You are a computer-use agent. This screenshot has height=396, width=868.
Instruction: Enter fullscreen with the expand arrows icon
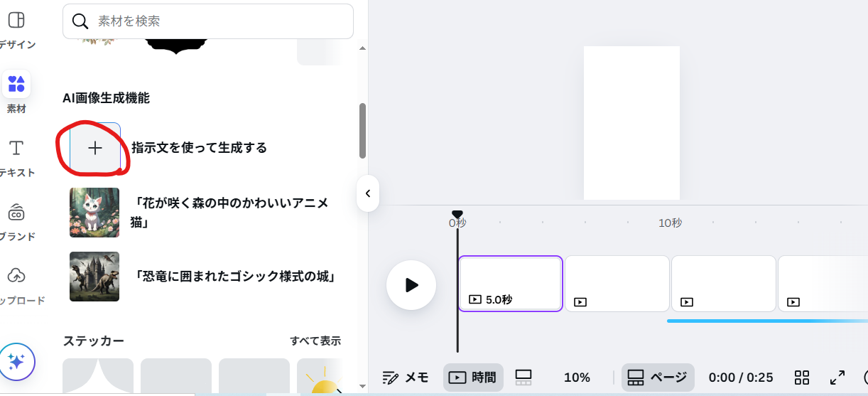[837, 378]
